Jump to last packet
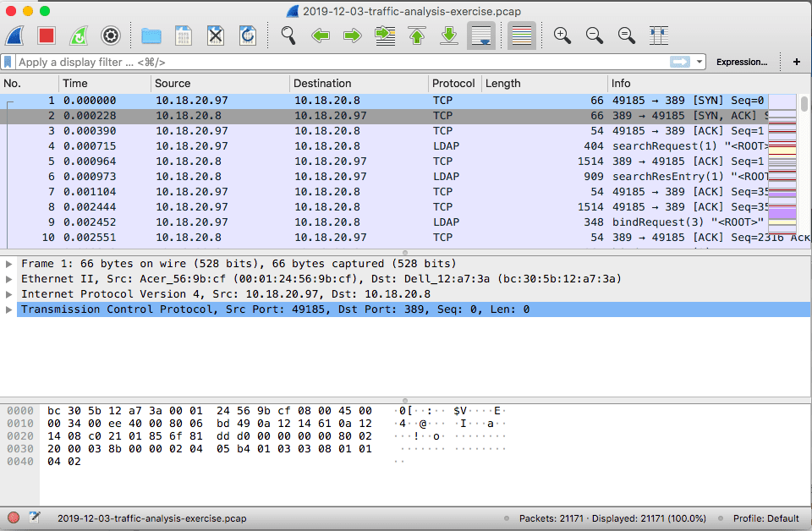The width and height of the screenshot is (812, 531). pos(449,36)
